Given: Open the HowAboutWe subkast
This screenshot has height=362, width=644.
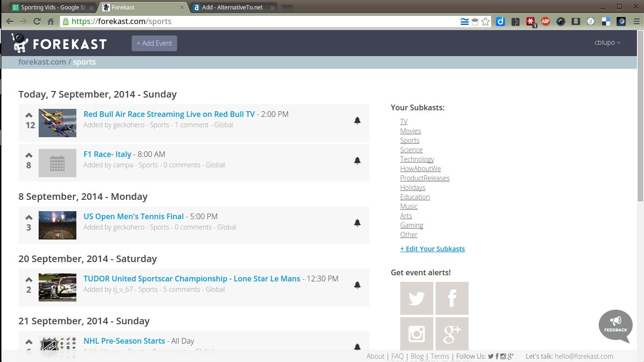Looking at the screenshot, I should click(421, 169).
